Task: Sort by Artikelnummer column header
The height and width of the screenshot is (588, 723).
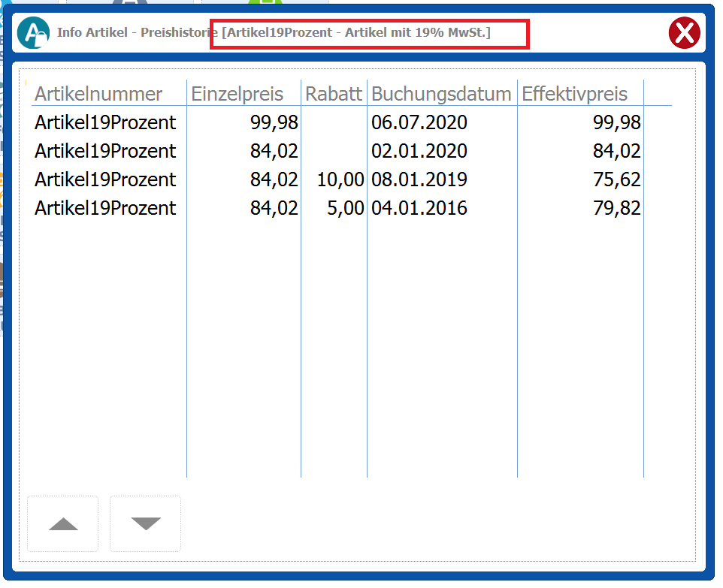Action: tap(98, 94)
